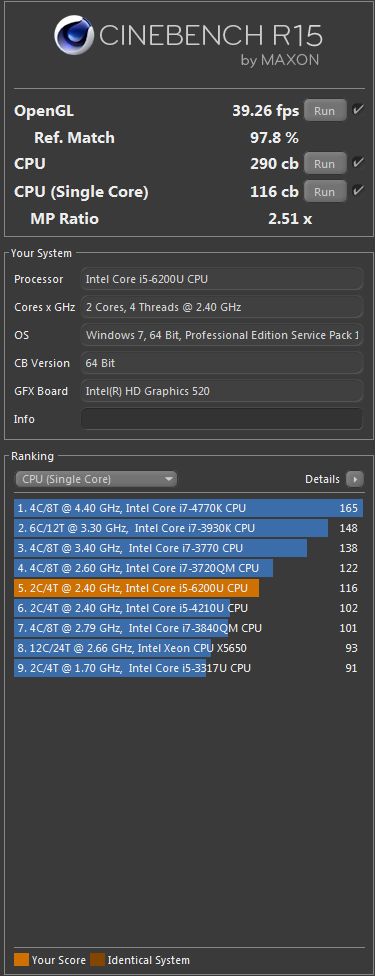The image size is (375, 976).
Task: Toggle the CPU (Single Core) checkbox
Action: tap(358, 190)
